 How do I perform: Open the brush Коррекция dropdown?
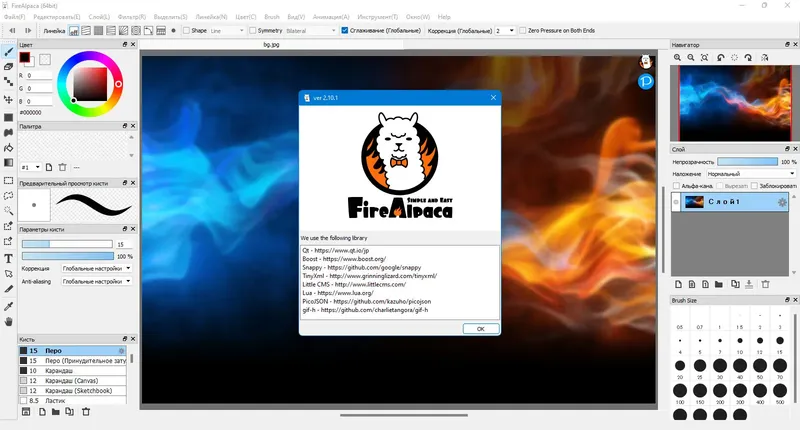pos(96,268)
